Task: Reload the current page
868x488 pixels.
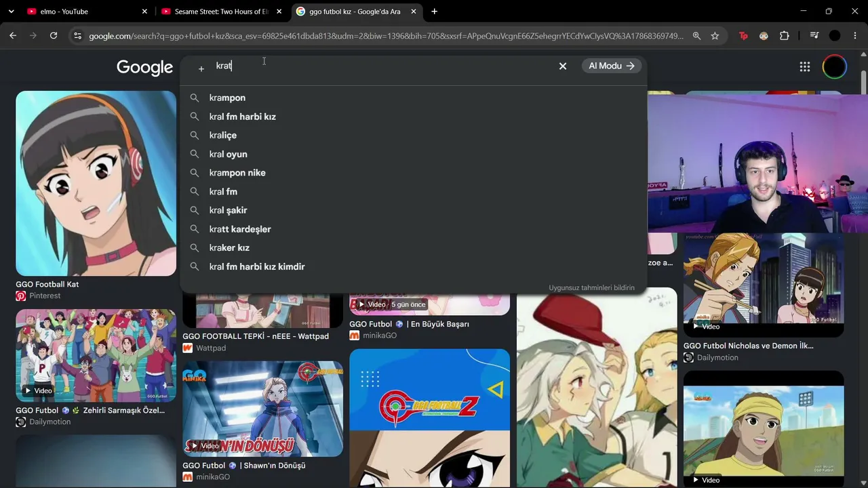Action: [54, 36]
